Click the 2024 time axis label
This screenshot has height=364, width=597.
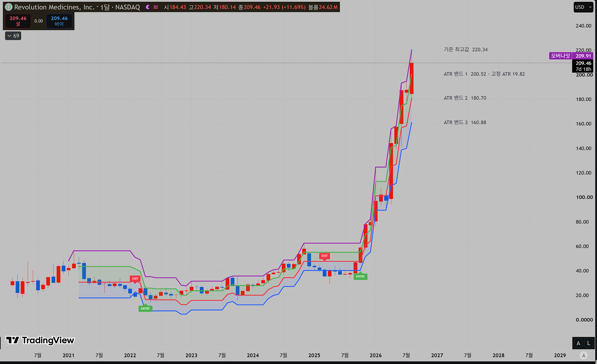(x=253, y=355)
